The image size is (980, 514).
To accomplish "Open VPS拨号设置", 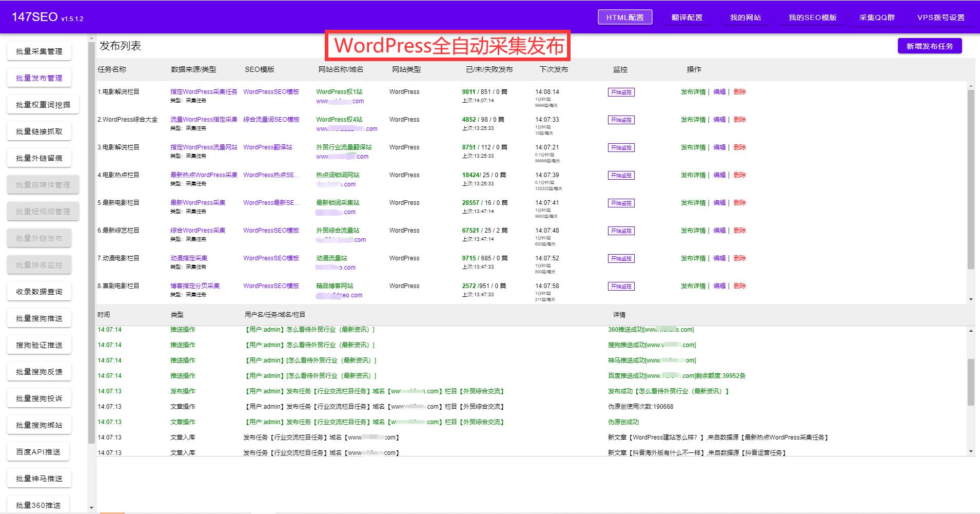I will pyautogui.click(x=940, y=16).
